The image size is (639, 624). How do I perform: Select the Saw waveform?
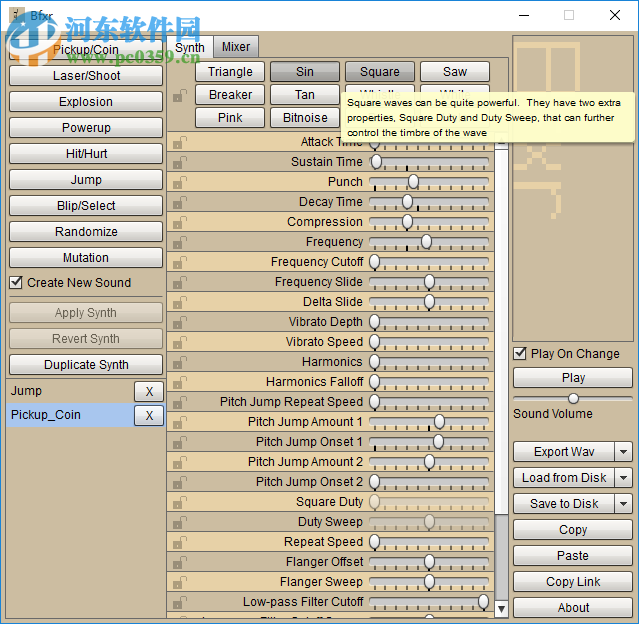pos(455,72)
